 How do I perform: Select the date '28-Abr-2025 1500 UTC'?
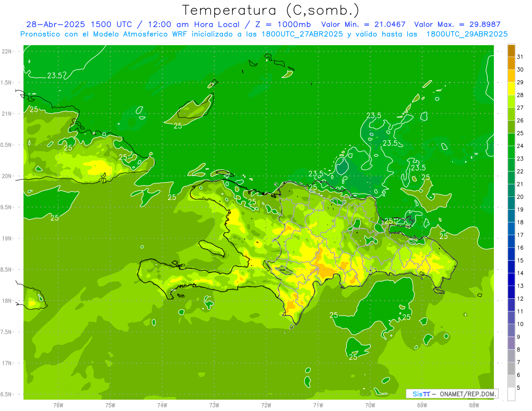79,24
